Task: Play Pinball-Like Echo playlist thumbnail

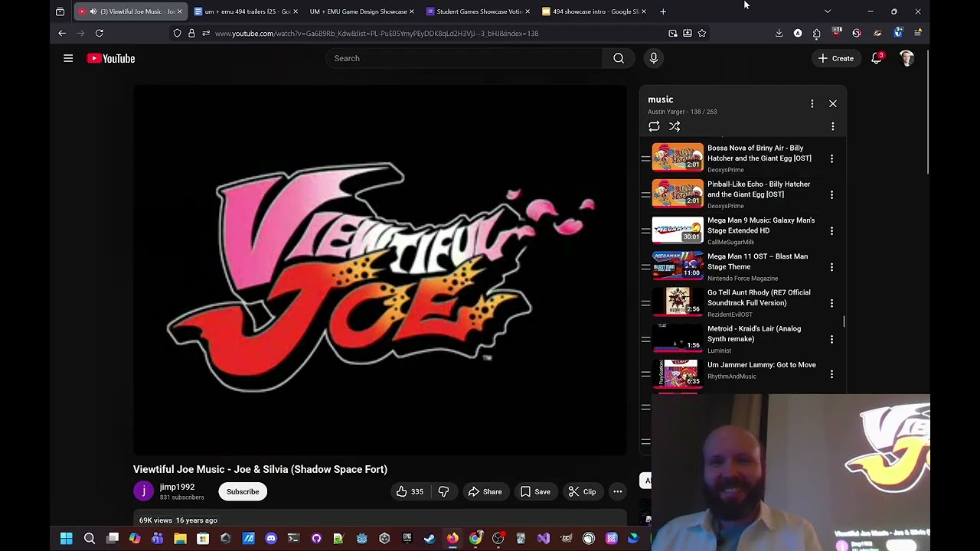Action: point(678,194)
